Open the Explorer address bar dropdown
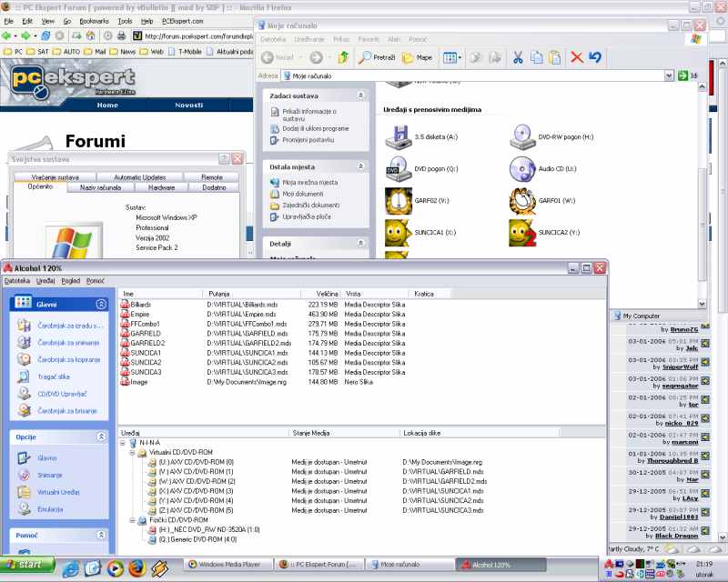The width and height of the screenshot is (728, 582). tap(669, 76)
